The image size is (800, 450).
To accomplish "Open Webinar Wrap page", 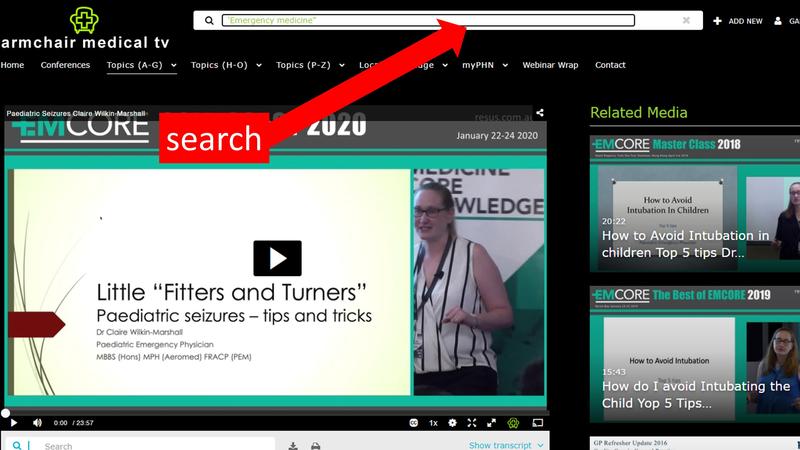I will tap(550, 65).
